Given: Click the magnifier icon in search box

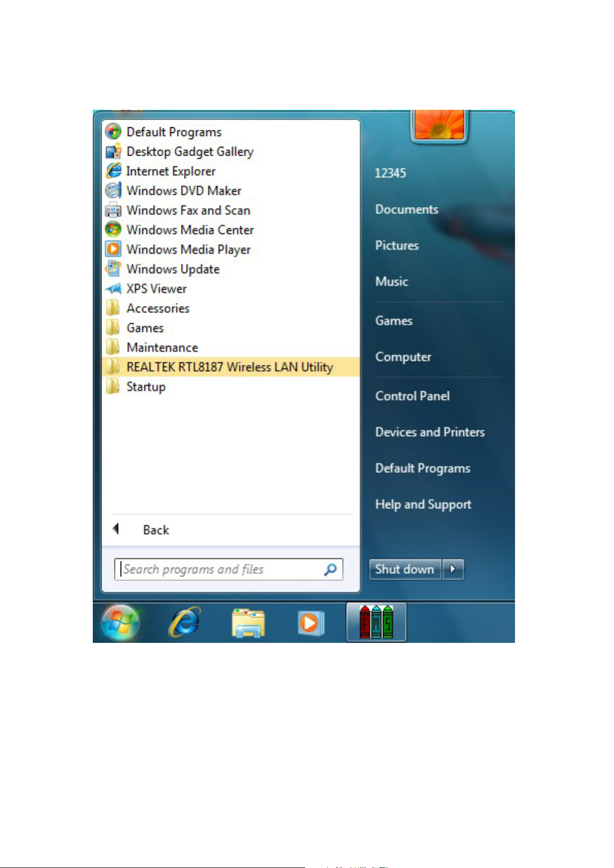Looking at the screenshot, I should tap(330, 569).
